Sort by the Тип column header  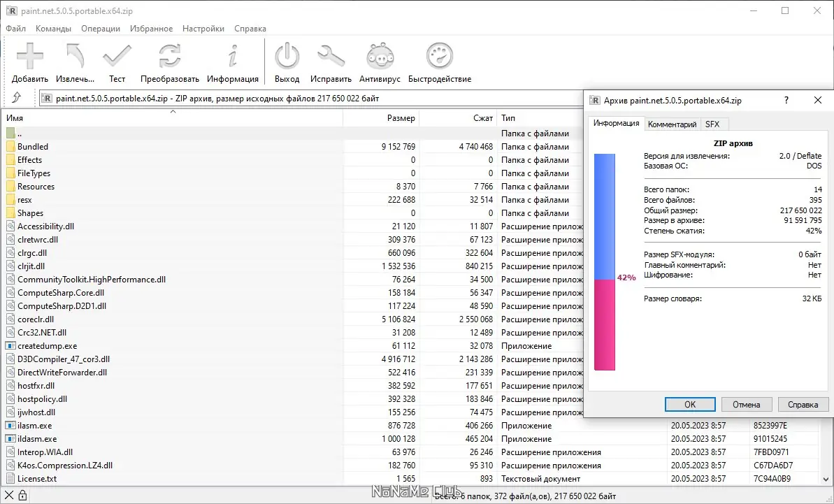point(540,118)
